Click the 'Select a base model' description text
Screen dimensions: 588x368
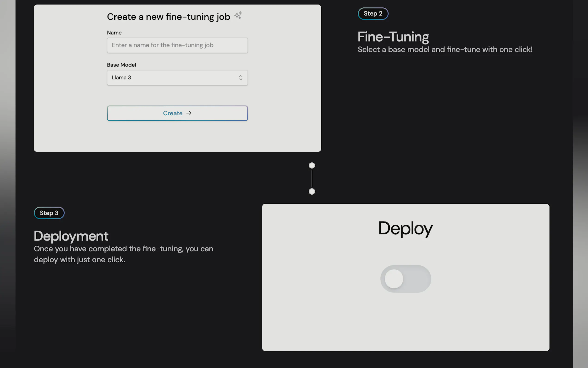pos(445,50)
